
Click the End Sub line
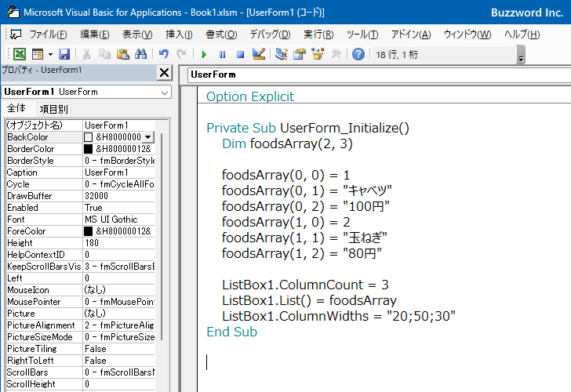pos(231,332)
